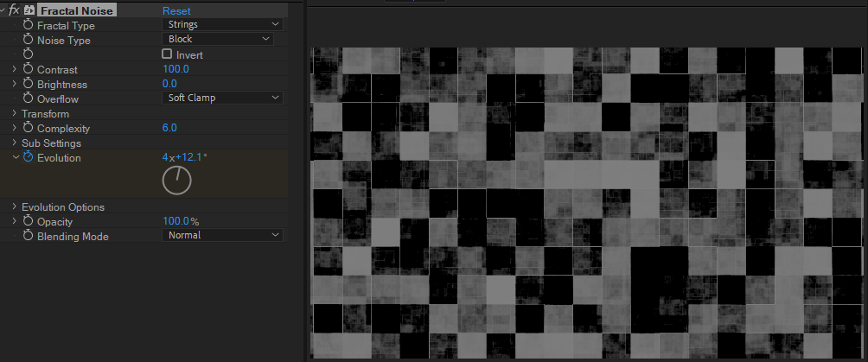
Task: Enable the Opacity stopwatch
Action: (29, 221)
